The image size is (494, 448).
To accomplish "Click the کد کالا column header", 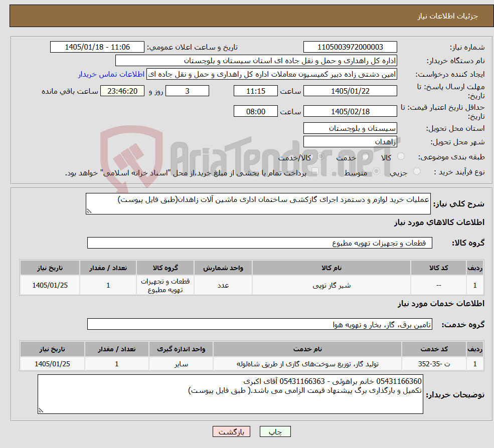I will 438,268.
